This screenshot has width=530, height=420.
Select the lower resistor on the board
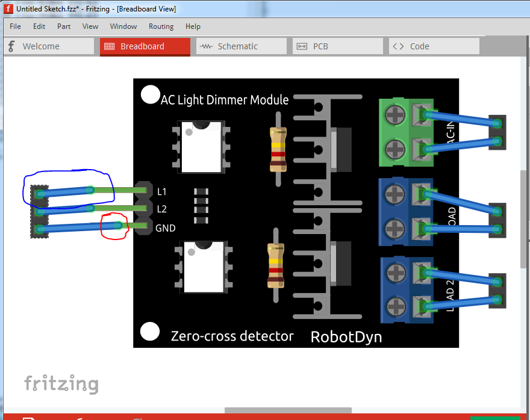(276, 265)
